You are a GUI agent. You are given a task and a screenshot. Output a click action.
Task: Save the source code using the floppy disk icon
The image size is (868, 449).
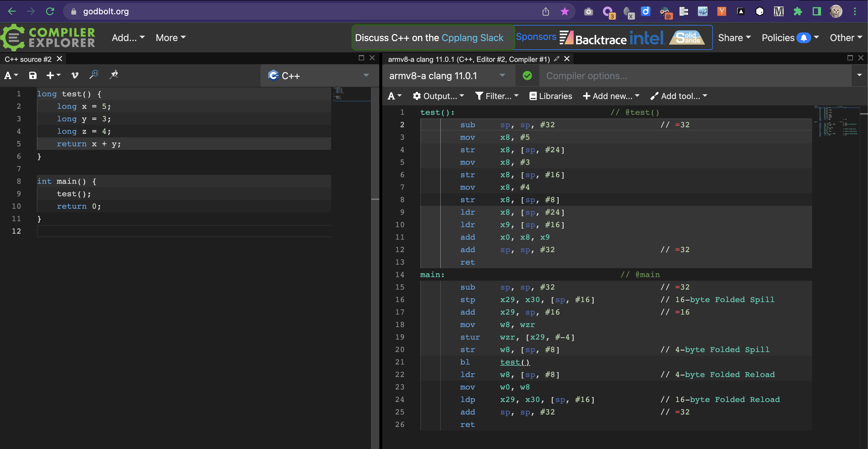pos(33,75)
